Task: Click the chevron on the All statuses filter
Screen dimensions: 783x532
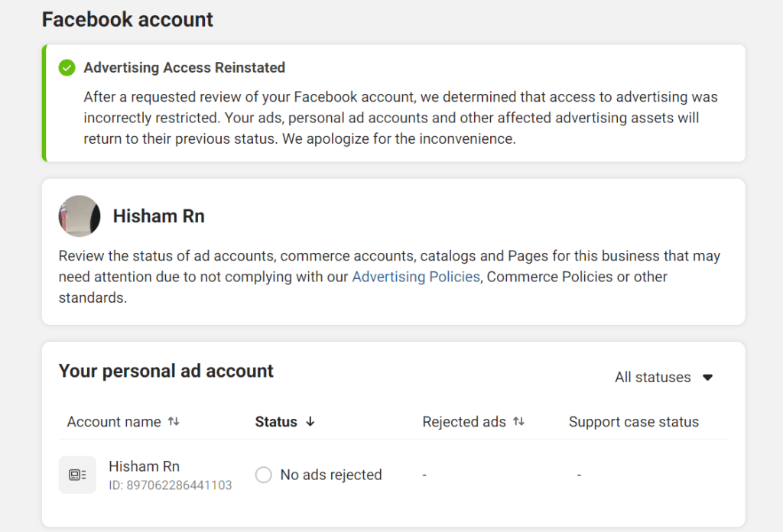Action: click(x=708, y=377)
